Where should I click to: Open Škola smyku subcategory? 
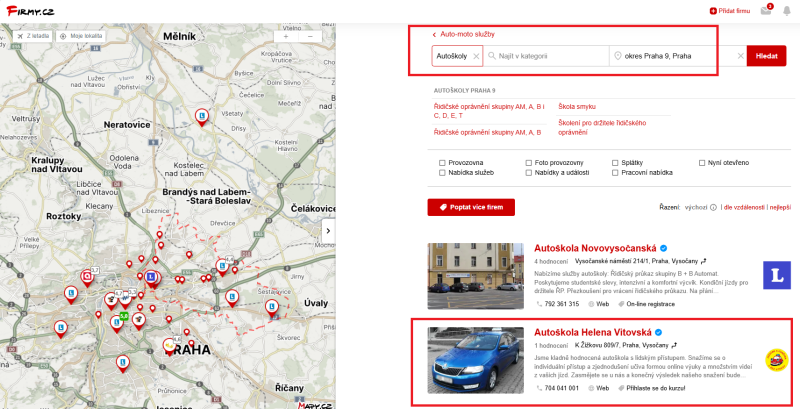tap(577, 107)
